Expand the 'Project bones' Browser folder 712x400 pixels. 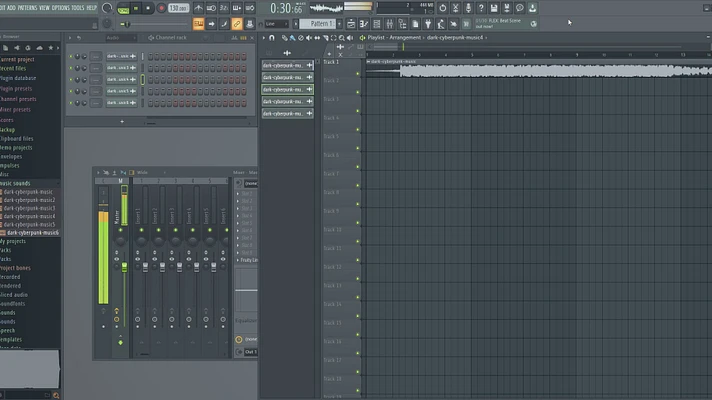15,268
